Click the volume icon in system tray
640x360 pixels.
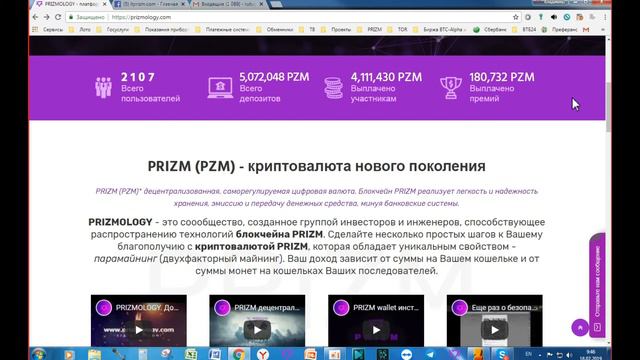point(569,355)
